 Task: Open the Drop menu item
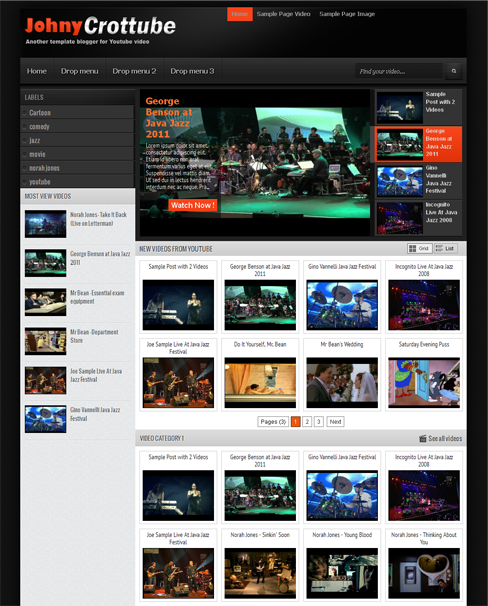coord(80,71)
